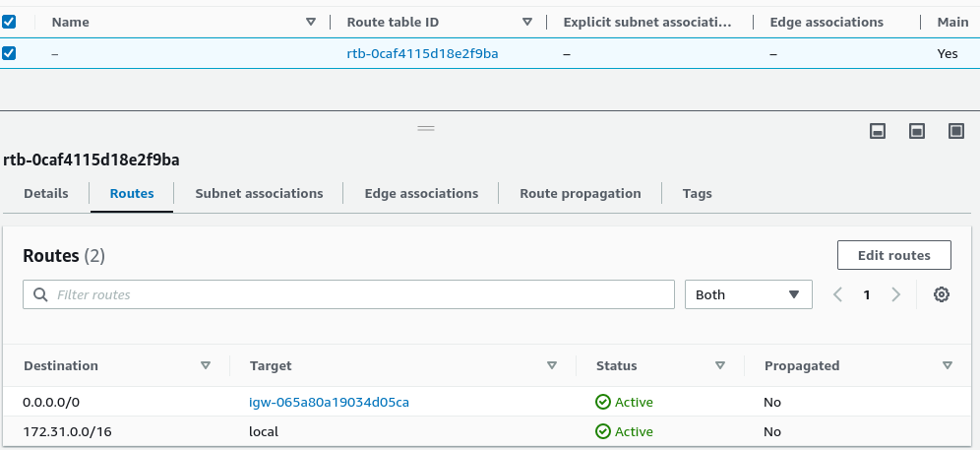
Task: Collapse details panel to bottom icon
Action: point(878,131)
